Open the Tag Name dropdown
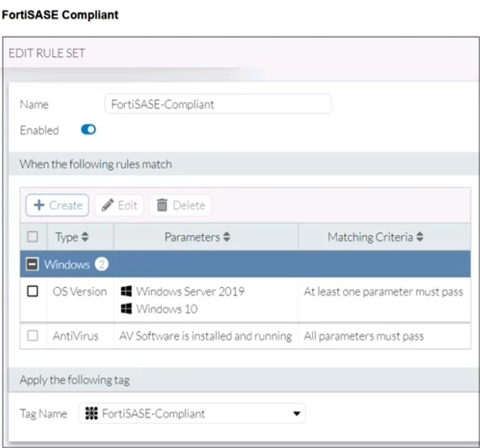 point(192,413)
